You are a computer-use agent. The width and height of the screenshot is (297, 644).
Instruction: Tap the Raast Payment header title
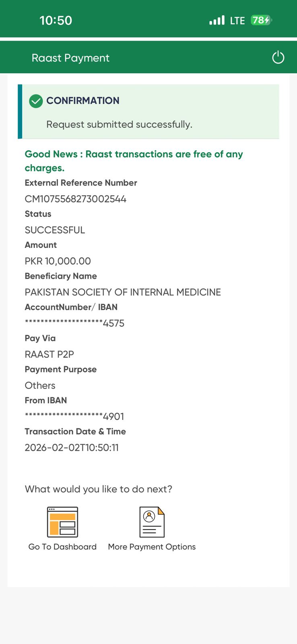coord(70,58)
